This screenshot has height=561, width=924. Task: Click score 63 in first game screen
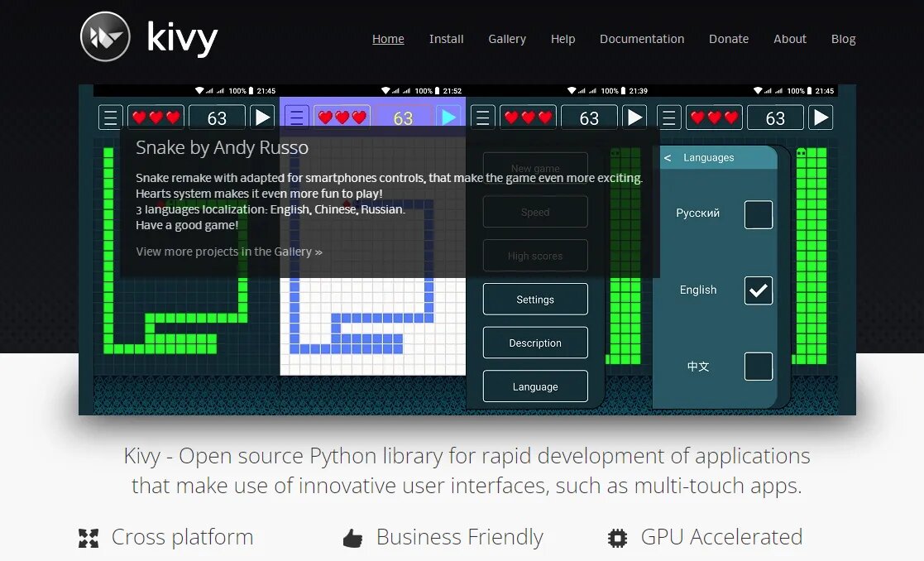pos(217,117)
